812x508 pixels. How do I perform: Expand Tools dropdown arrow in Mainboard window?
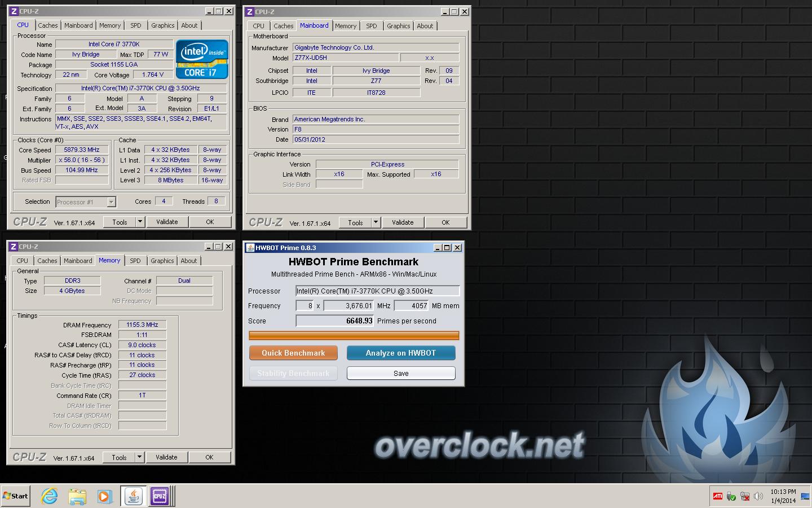pos(376,222)
